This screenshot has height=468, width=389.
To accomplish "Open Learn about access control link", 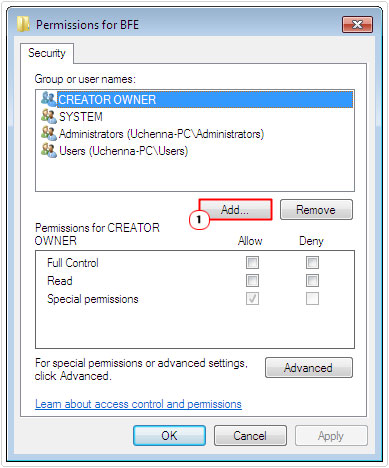I will pyautogui.click(x=138, y=404).
